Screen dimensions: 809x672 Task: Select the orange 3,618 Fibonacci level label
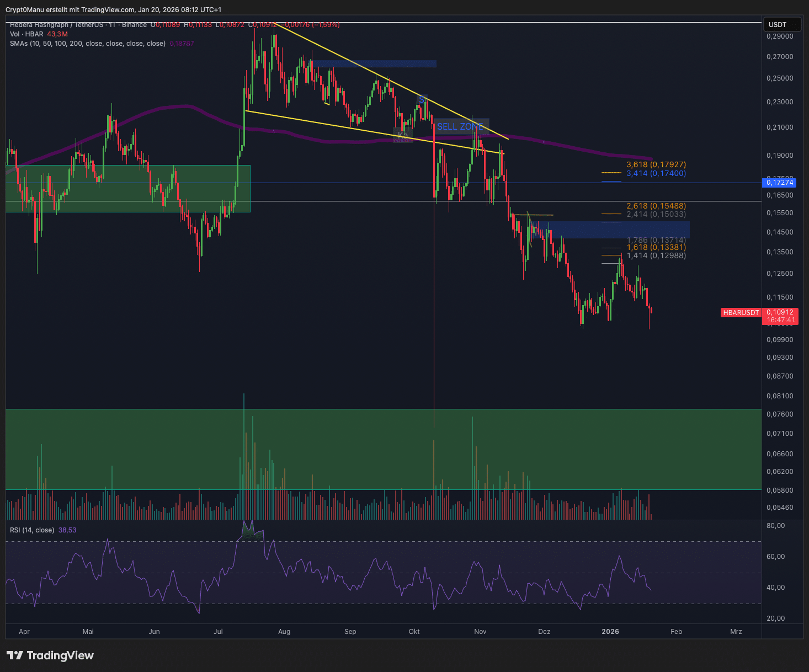tap(656, 164)
